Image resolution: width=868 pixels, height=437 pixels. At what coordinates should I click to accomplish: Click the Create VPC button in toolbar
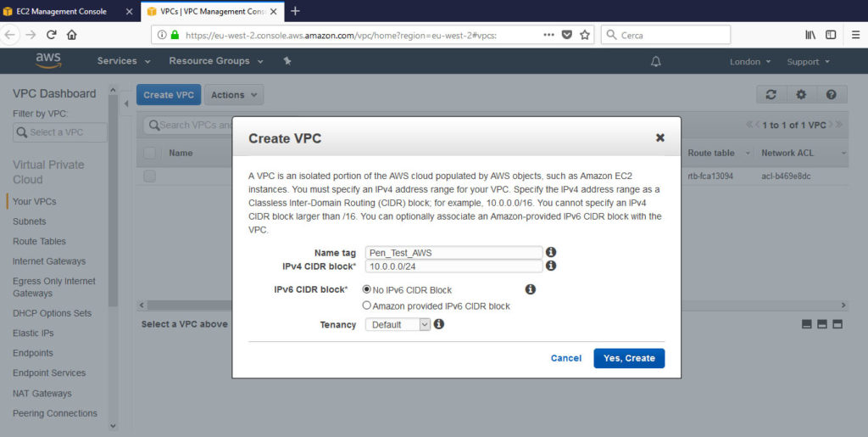pyautogui.click(x=169, y=95)
